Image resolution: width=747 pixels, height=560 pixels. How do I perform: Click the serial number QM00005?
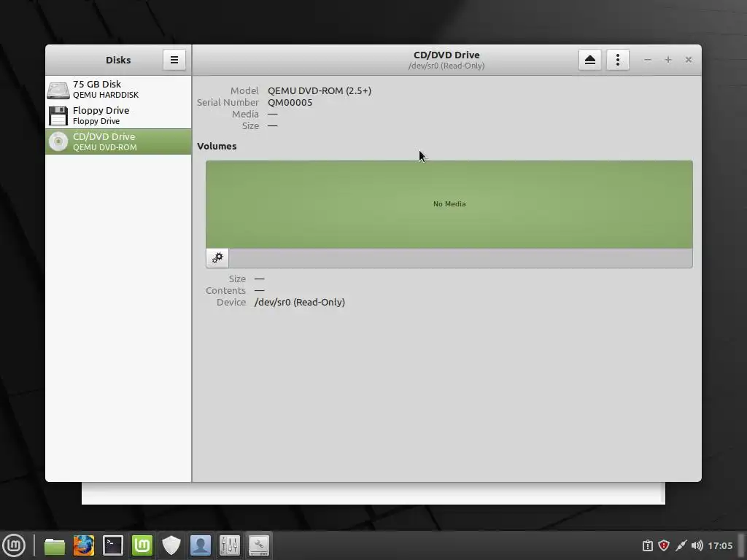pyautogui.click(x=290, y=102)
